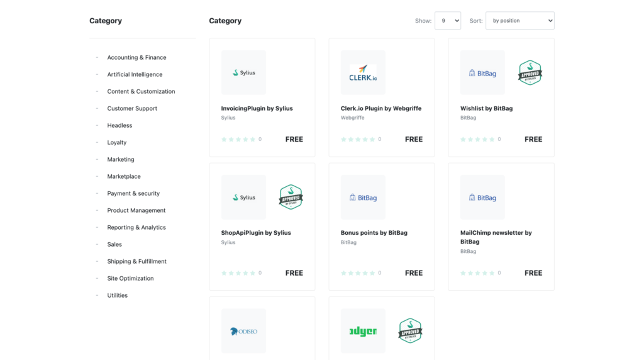The height and width of the screenshot is (360, 644).
Task: Choose the Marketplace category
Action: click(124, 176)
